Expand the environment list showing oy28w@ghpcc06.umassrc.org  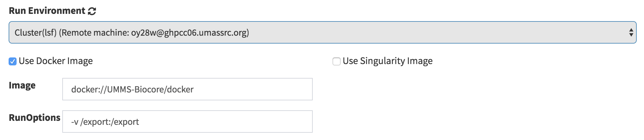pyautogui.click(x=322, y=32)
